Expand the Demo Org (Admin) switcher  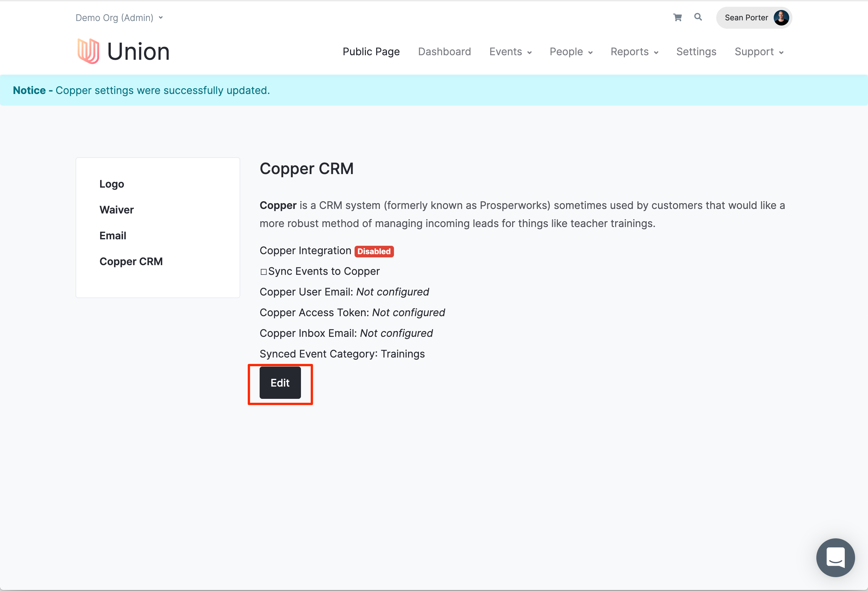coord(119,17)
